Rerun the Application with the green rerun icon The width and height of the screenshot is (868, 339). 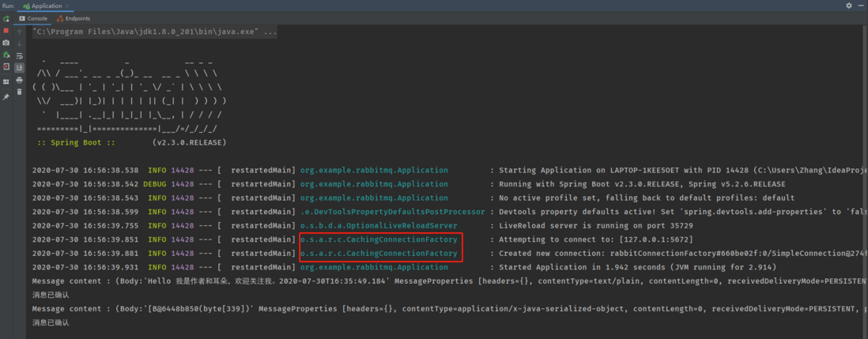6,19
